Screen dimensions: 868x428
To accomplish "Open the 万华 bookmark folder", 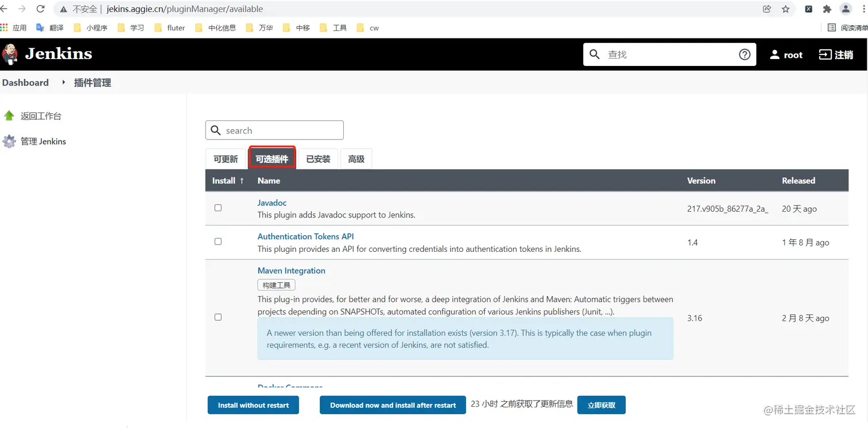I will click(259, 28).
